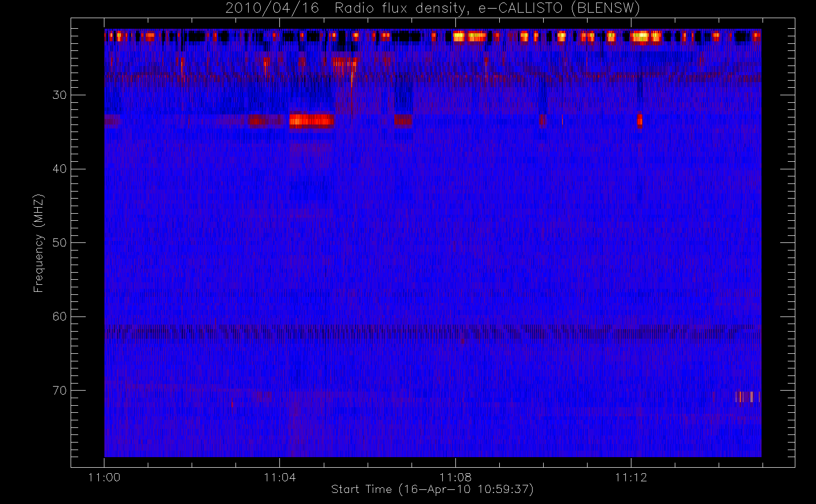Click the 11:12 time tick label

(x=631, y=477)
